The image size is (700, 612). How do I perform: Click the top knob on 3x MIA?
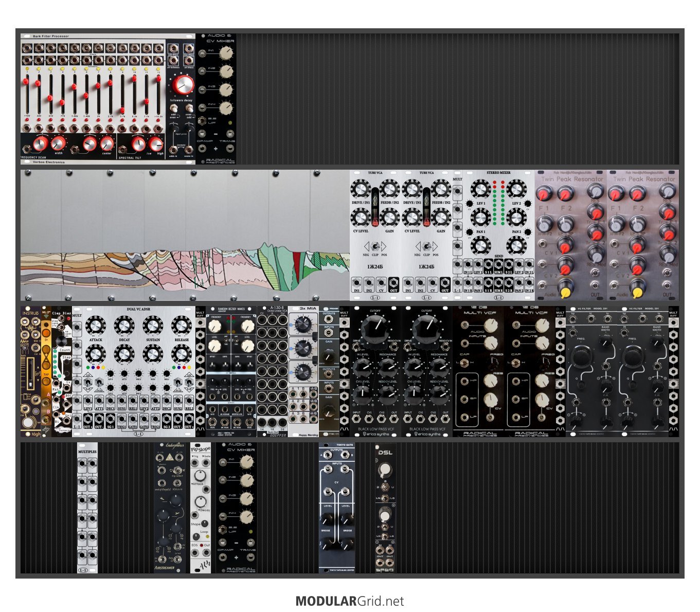[x=303, y=324]
